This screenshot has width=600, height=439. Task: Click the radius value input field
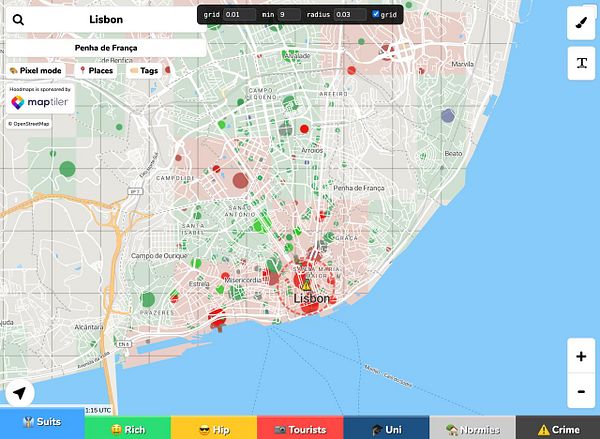click(x=350, y=15)
